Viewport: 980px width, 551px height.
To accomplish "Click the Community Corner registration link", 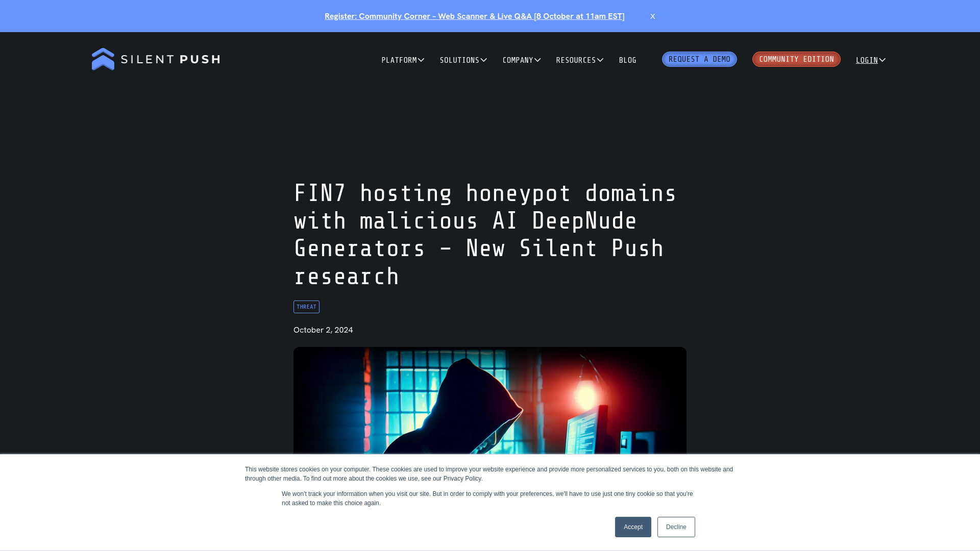I will pos(475,15).
